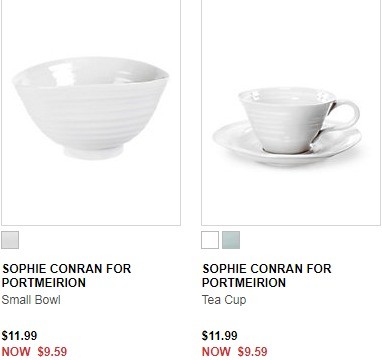
Task: Select the grey swatch under Small Bowl
Action: pos(10,240)
